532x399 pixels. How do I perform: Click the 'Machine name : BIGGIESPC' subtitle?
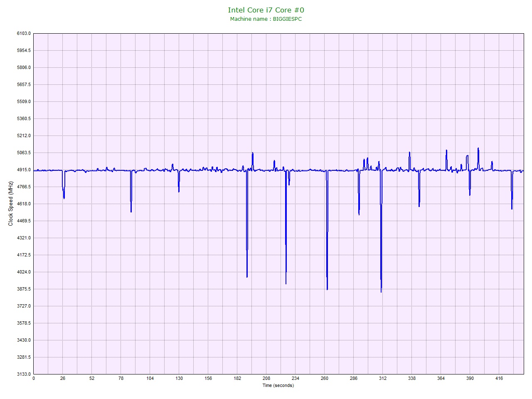(x=266, y=19)
